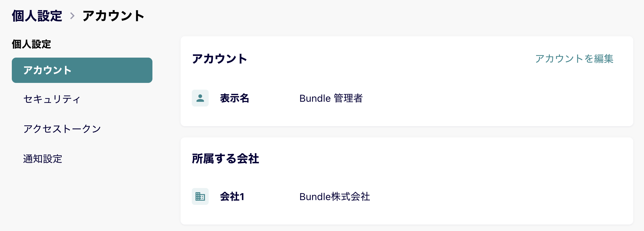The height and width of the screenshot is (231, 644).
Task: Click the 会社1 label
Action: 232,196
